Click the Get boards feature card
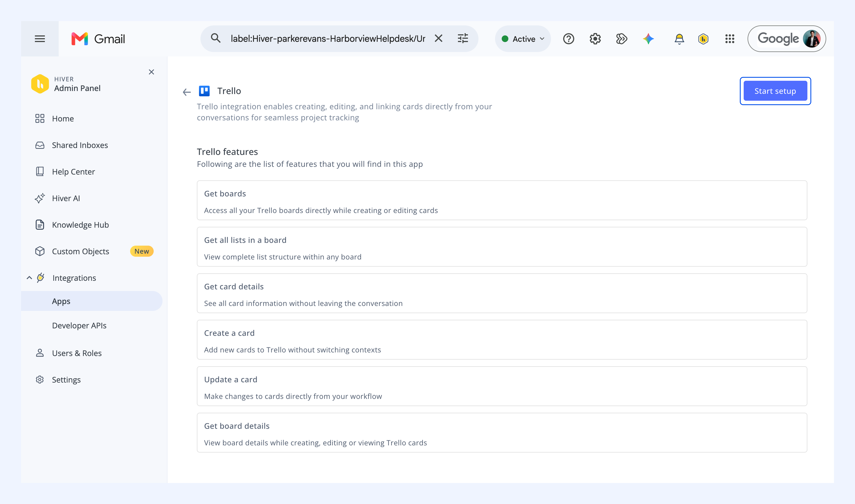Screen dimensions: 855x504 click(x=502, y=200)
